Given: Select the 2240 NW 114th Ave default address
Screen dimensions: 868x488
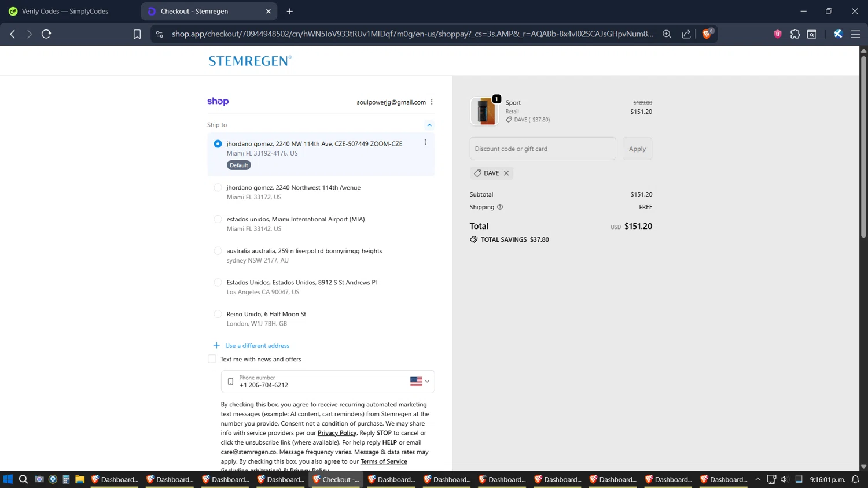Looking at the screenshot, I should (x=218, y=143).
